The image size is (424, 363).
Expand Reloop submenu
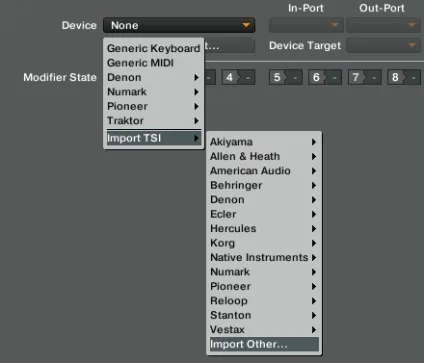click(x=264, y=301)
